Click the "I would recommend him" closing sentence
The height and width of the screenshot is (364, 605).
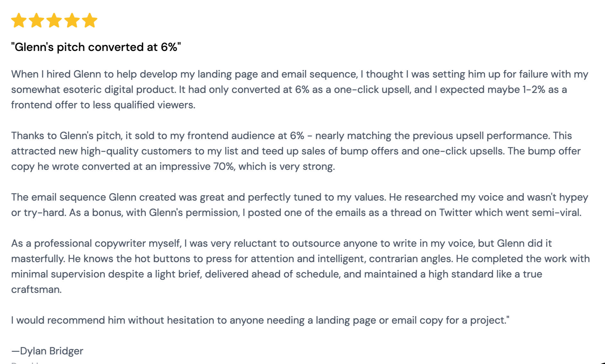[260, 320]
